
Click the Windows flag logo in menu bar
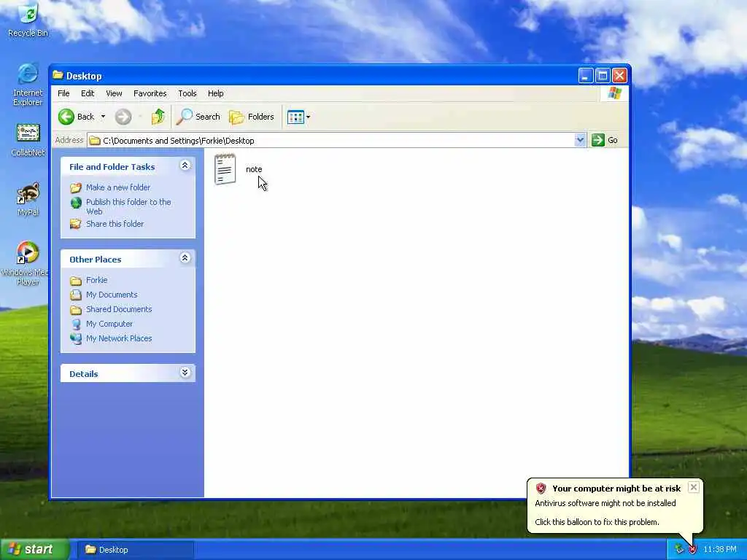point(614,93)
